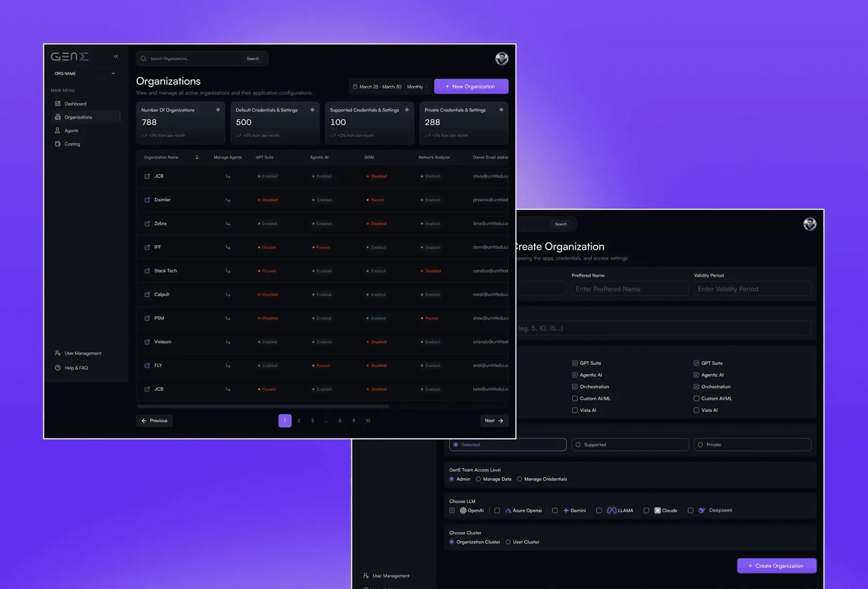868x589 pixels.
Task: Select the User Cluster radio option
Action: pyautogui.click(x=508, y=542)
